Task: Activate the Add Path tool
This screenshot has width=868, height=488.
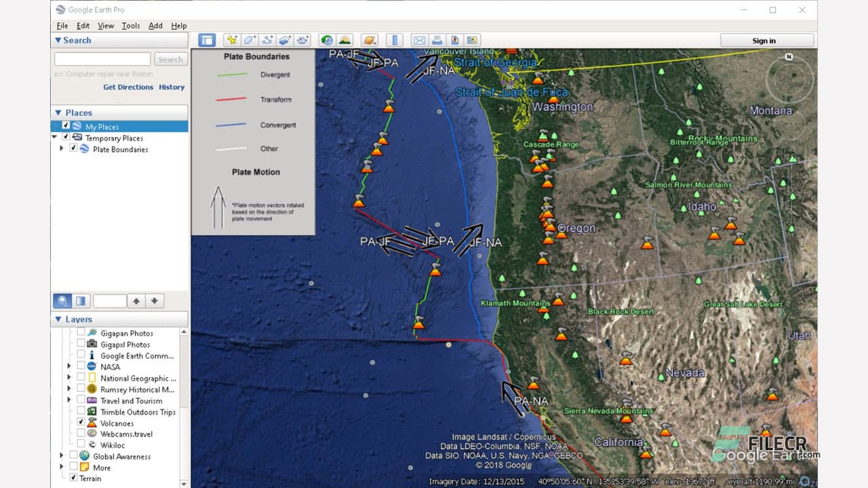Action: [267, 40]
